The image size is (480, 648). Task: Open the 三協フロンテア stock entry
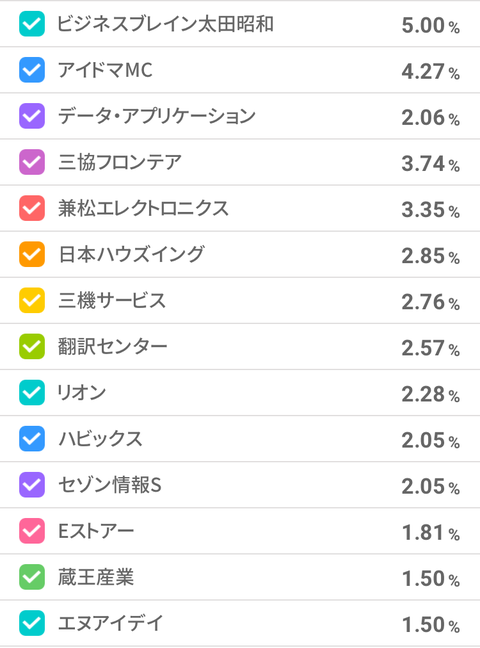[120, 162]
